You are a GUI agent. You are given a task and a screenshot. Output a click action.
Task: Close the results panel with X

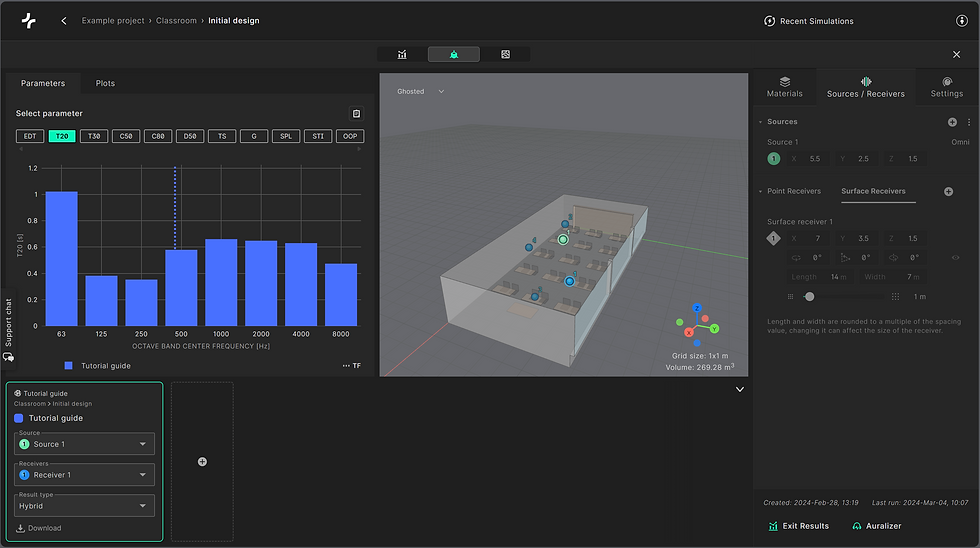[x=956, y=54]
